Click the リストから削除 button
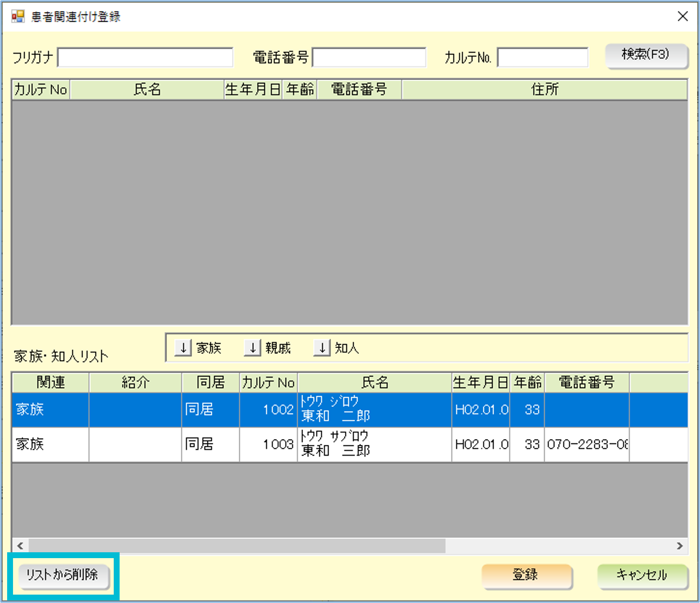 coord(63,575)
